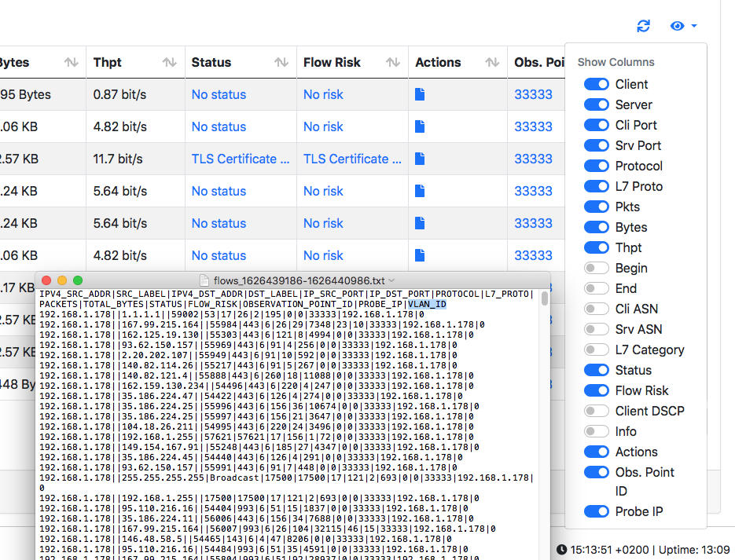Open the eye column-visibility icon
The image size is (735, 560).
pos(677,26)
